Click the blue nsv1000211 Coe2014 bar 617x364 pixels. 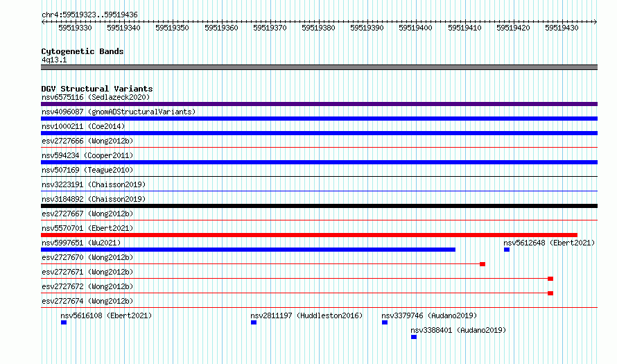click(319, 133)
